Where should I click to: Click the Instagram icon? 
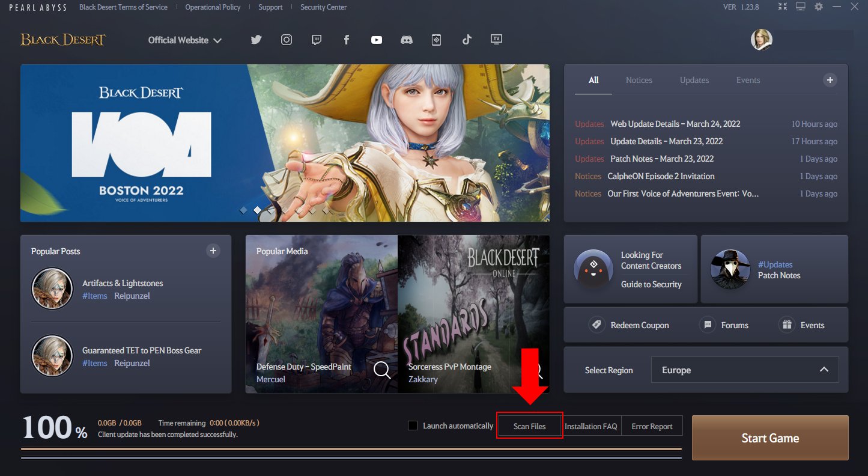point(287,39)
